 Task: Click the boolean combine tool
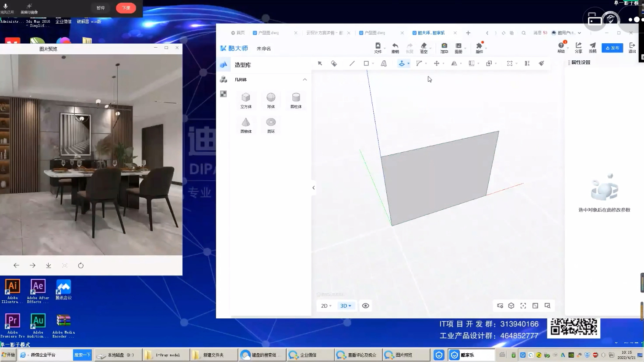click(489, 63)
